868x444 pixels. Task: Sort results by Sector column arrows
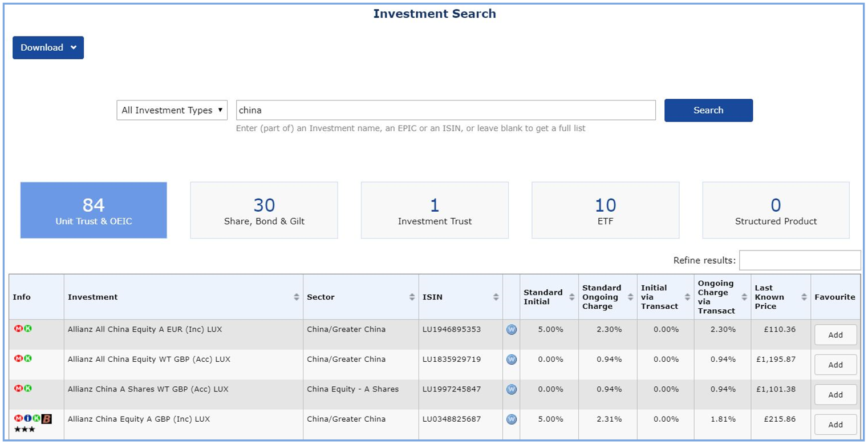pyautogui.click(x=412, y=297)
